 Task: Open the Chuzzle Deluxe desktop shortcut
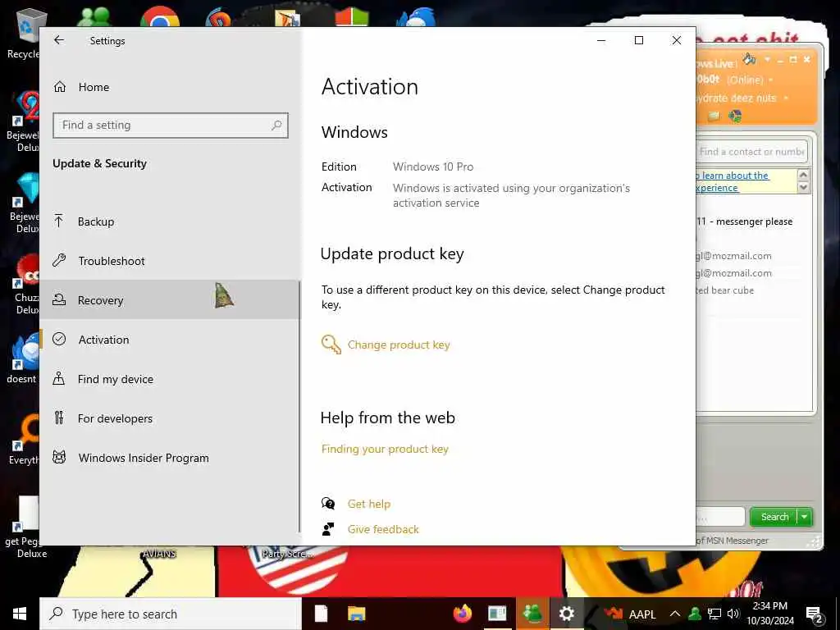point(23,284)
